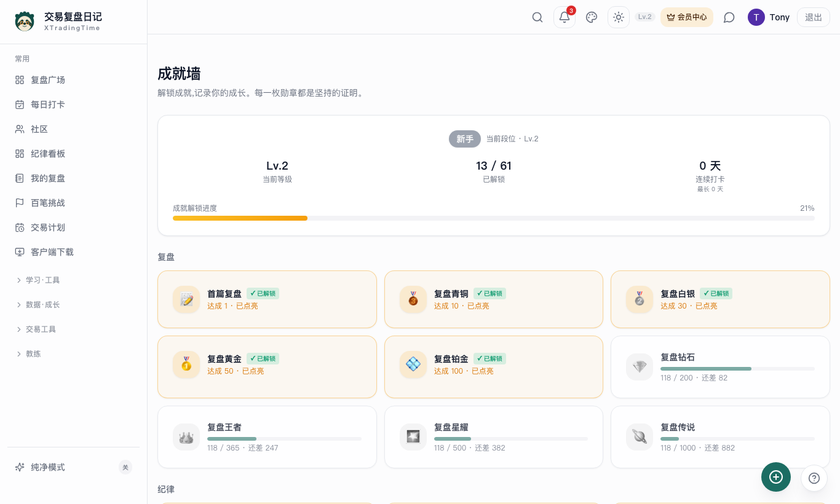The width and height of the screenshot is (840, 504).
Task: Open the chat message bubble icon
Action: pos(729,17)
